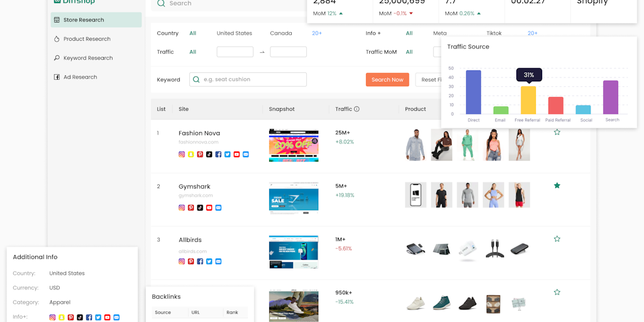Click the Free Referral yellow bar

pos(528,100)
